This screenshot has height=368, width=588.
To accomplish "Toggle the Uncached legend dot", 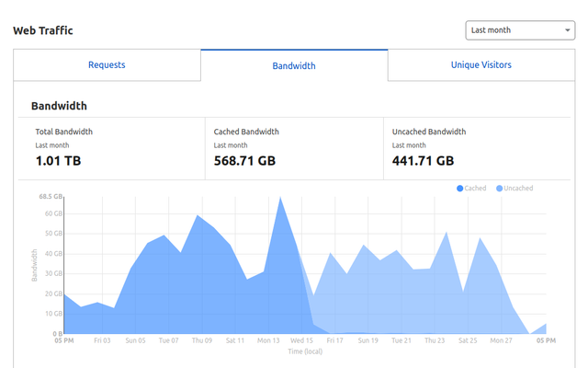I will pyautogui.click(x=499, y=189).
